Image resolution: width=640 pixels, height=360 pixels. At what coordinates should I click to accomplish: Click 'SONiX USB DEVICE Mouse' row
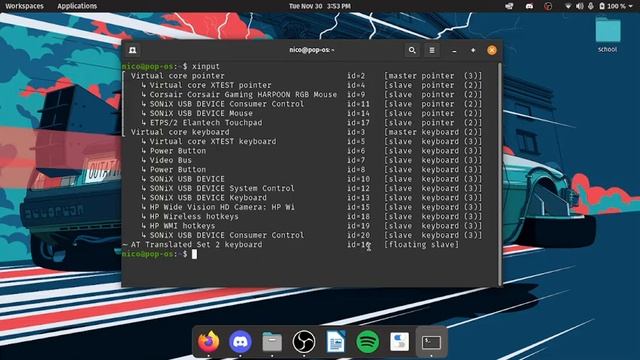pos(201,113)
